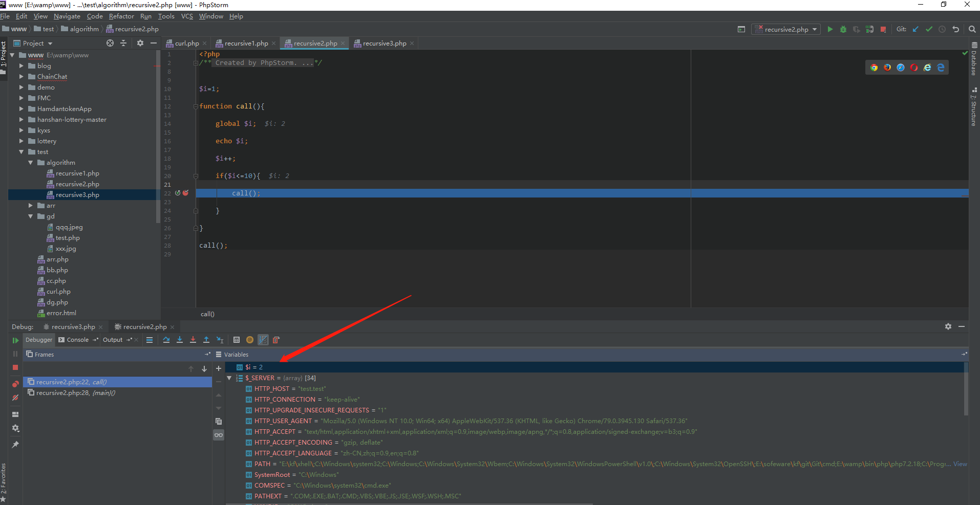The image size is (980, 505).
Task: Resume program in Debug panel
Action: tap(15, 340)
